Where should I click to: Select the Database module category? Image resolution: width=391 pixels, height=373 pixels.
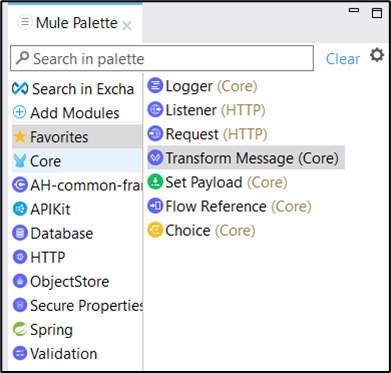(x=53, y=233)
